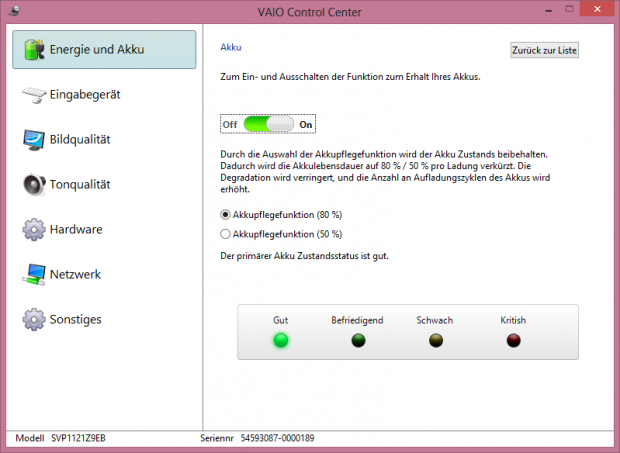Open the Tonqualität speaker icon
The height and width of the screenshot is (453, 620).
point(34,184)
